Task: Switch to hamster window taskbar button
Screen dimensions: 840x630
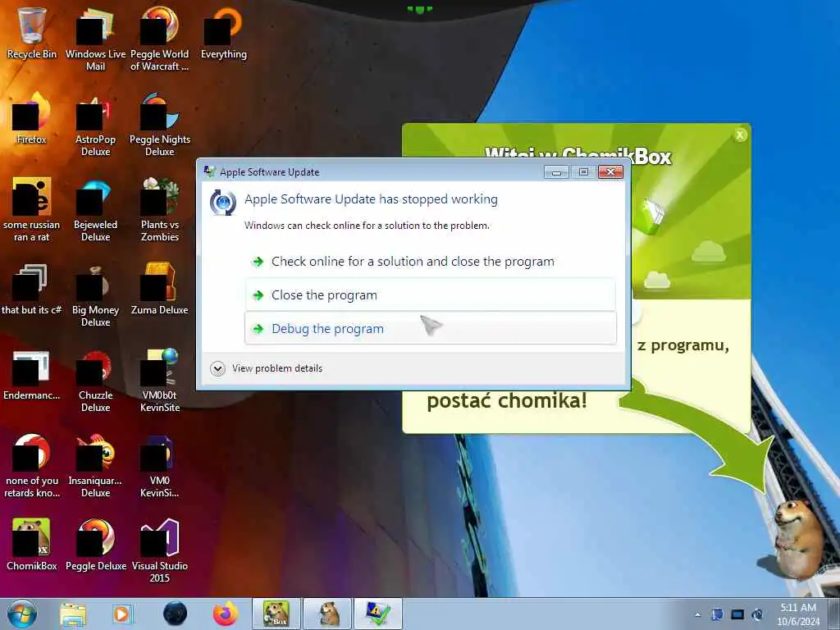Action: [x=327, y=614]
